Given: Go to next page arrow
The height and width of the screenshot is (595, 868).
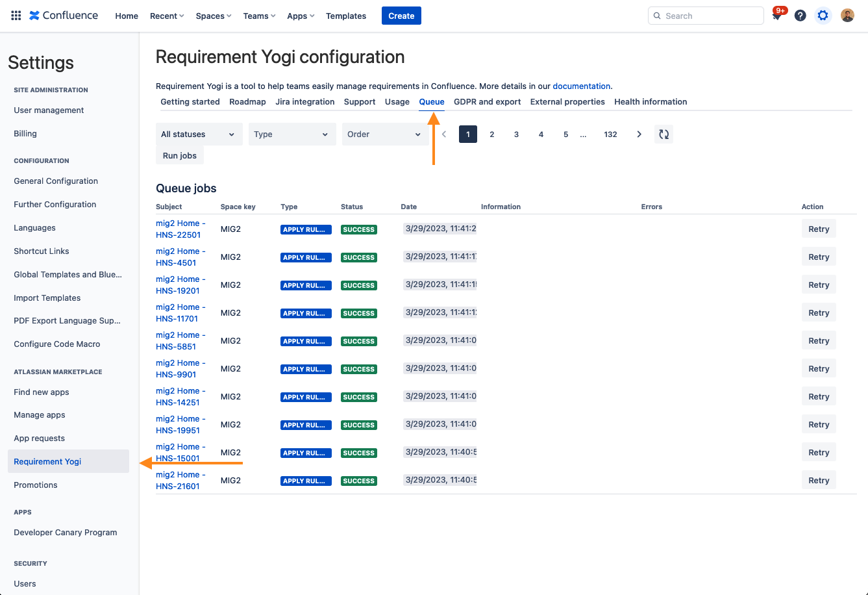Looking at the screenshot, I should click(639, 134).
